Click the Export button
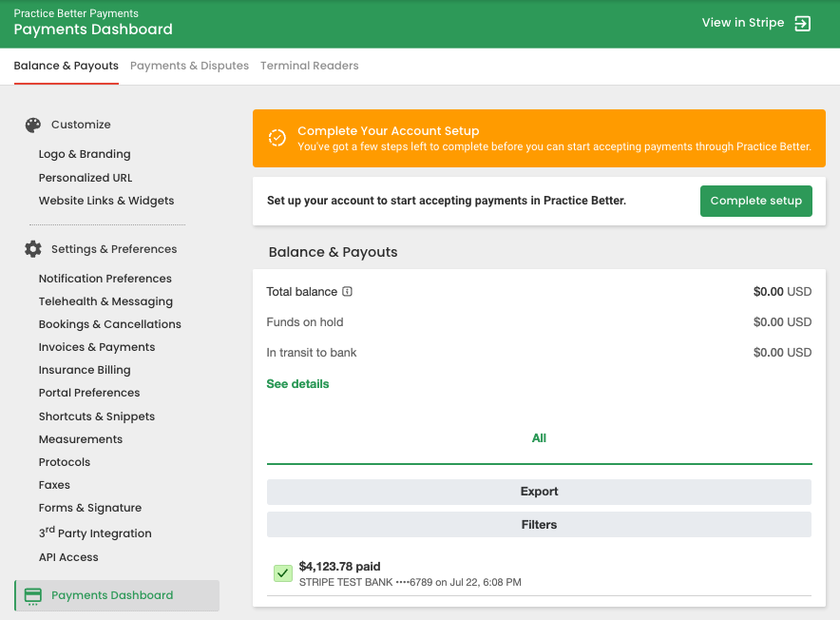Viewport: 840px width, 620px height. point(539,492)
